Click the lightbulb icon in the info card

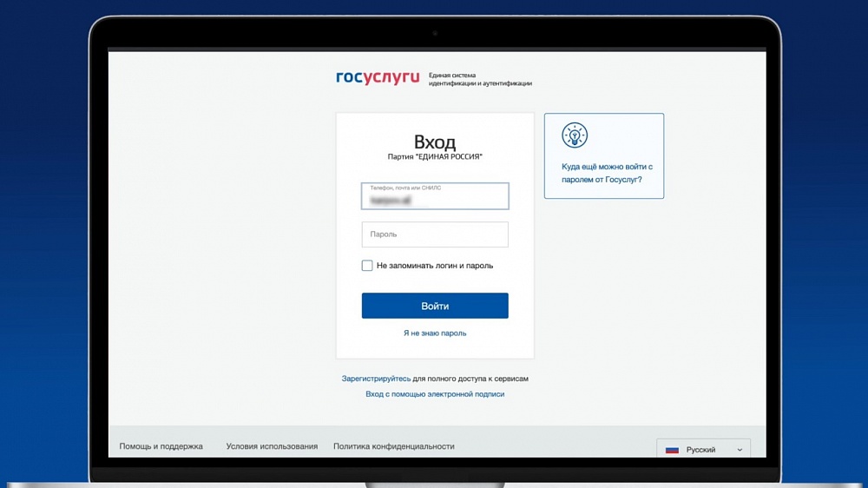pyautogui.click(x=575, y=135)
